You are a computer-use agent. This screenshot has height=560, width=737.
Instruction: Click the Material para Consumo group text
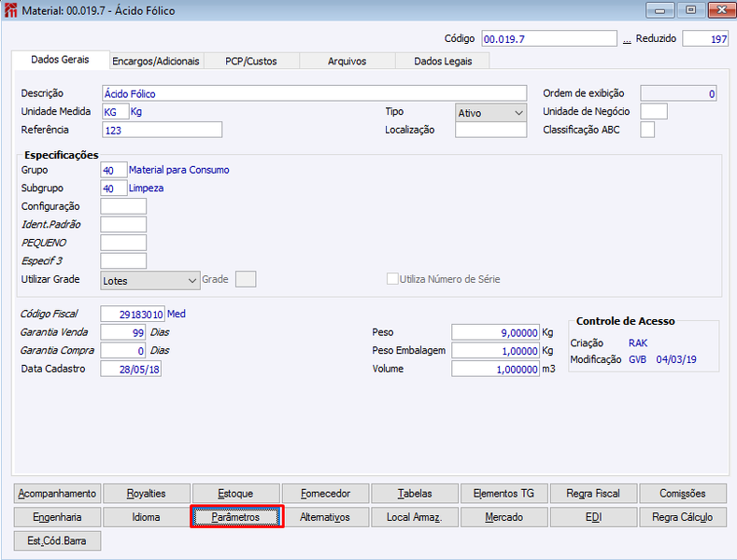pos(179,170)
